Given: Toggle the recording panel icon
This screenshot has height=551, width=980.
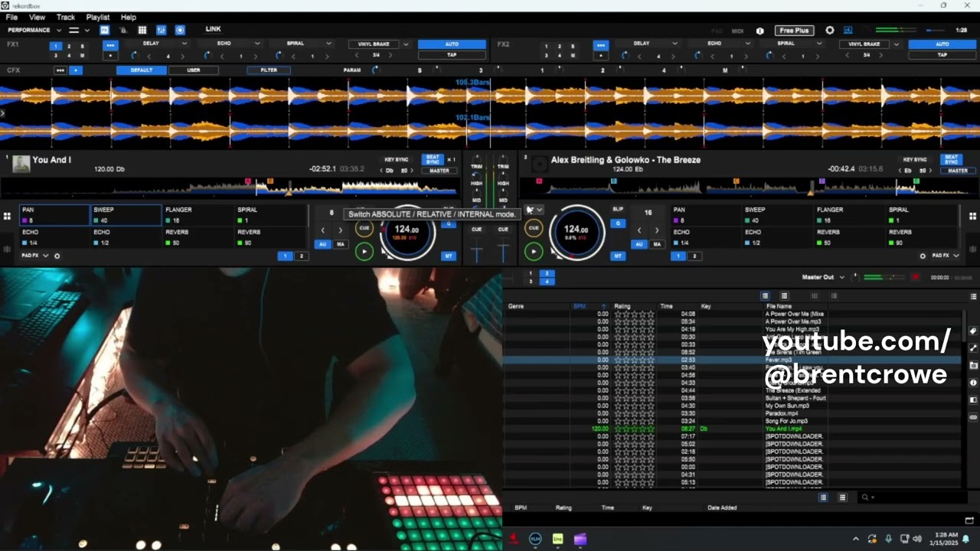Looking at the screenshot, I should (180, 30).
